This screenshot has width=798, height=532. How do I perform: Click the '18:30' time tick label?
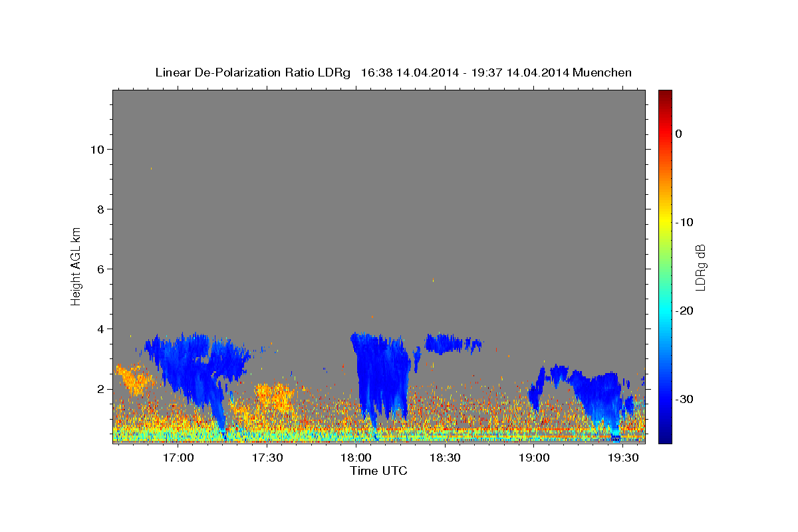tap(445, 458)
